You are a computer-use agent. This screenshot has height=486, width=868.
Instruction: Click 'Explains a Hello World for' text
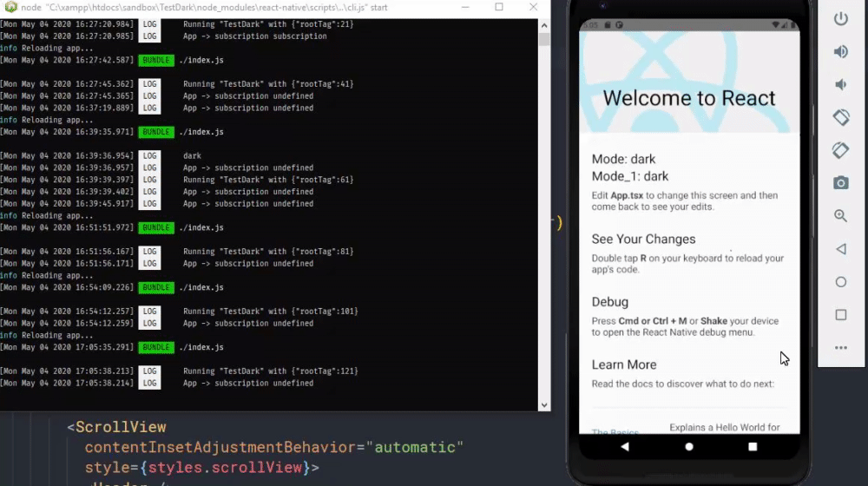[725, 427]
